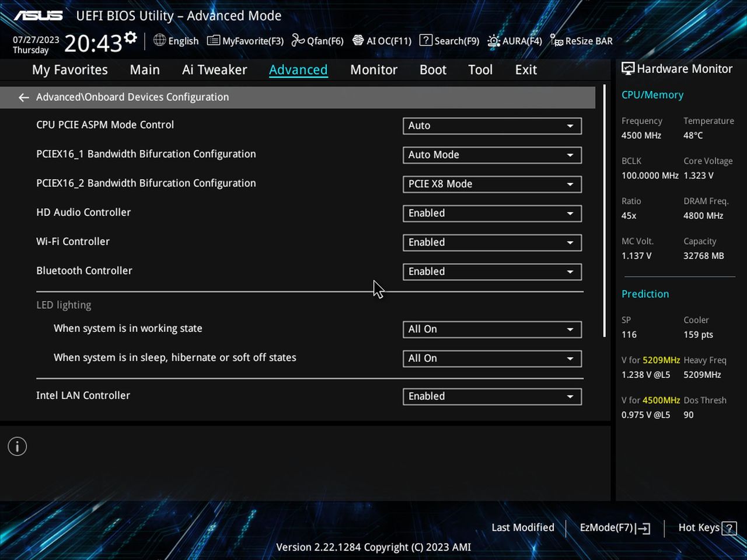The width and height of the screenshot is (747, 560).
Task: Open the My Favorites tab
Action: (70, 70)
